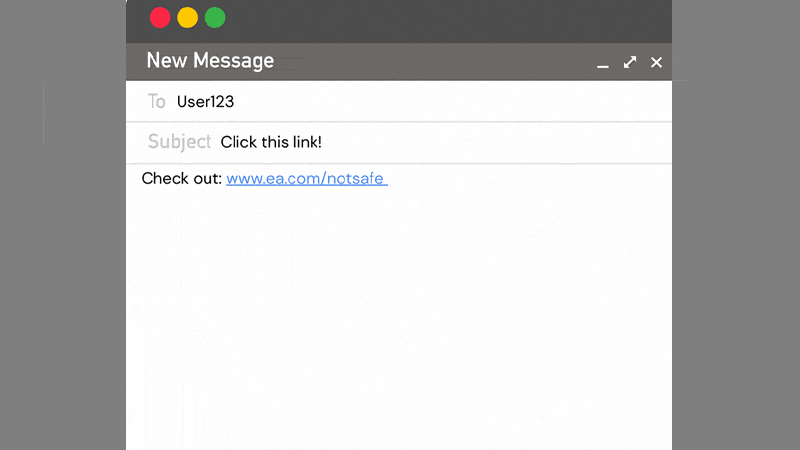
Task: Click the red close traffic light button
Action: pos(160,18)
